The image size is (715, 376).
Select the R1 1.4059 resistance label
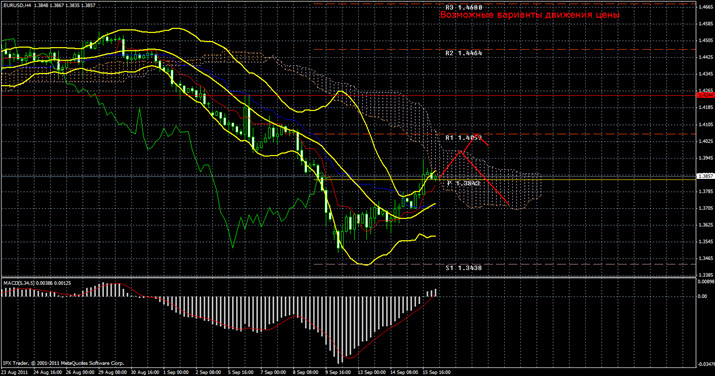click(464, 137)
